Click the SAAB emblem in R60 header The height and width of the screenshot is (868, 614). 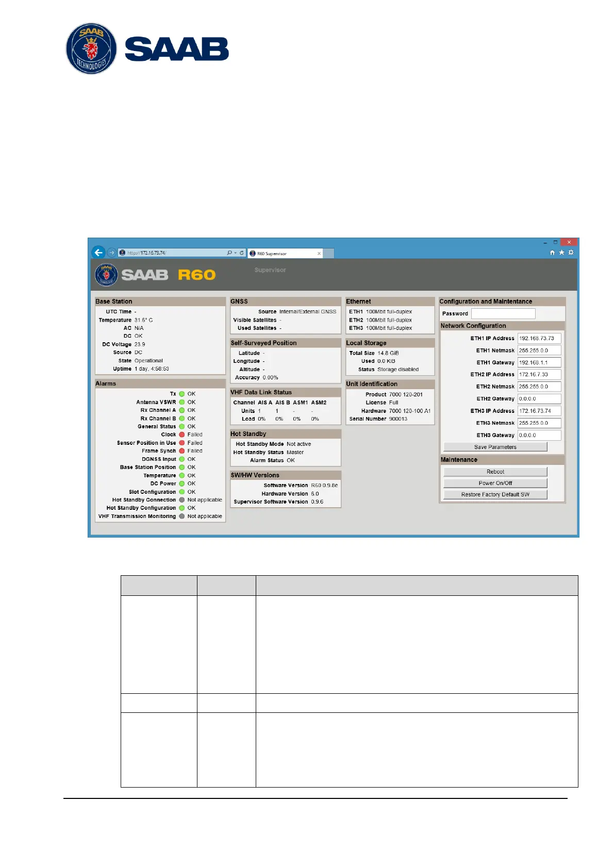tap(106, 275)
